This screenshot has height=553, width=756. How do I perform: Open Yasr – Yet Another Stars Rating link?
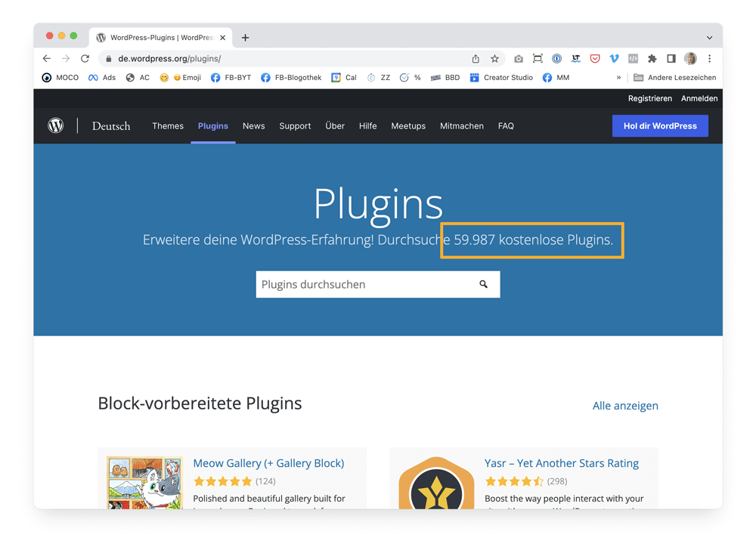[562, 463]
